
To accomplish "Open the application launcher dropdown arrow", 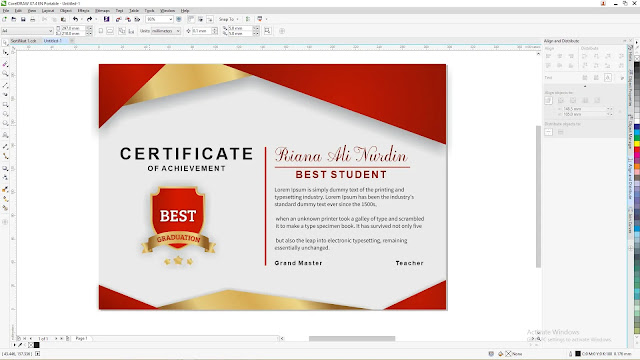I will click(267, 19).
